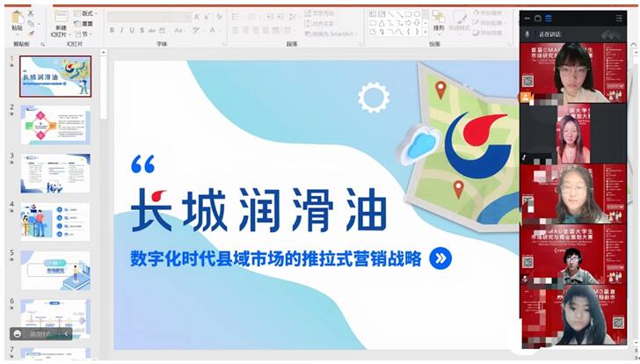Click the Copy icon in the clipboard group
This screenshot has width=640, height=364.
click(31, 24)
